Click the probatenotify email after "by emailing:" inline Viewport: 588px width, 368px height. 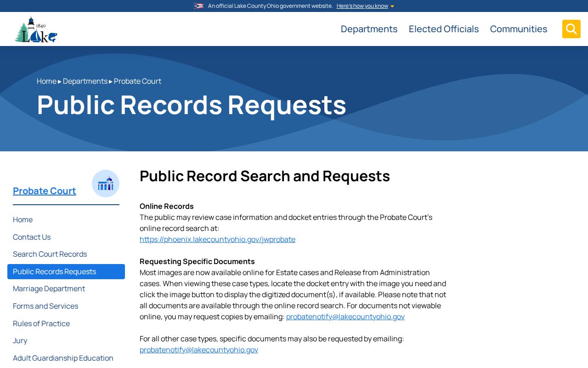[x=345, y=316]
